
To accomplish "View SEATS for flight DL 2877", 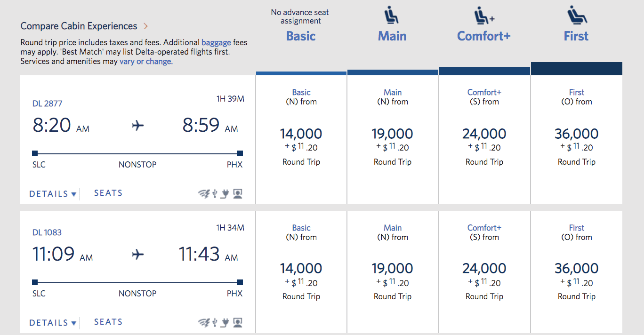I will 108,193.
